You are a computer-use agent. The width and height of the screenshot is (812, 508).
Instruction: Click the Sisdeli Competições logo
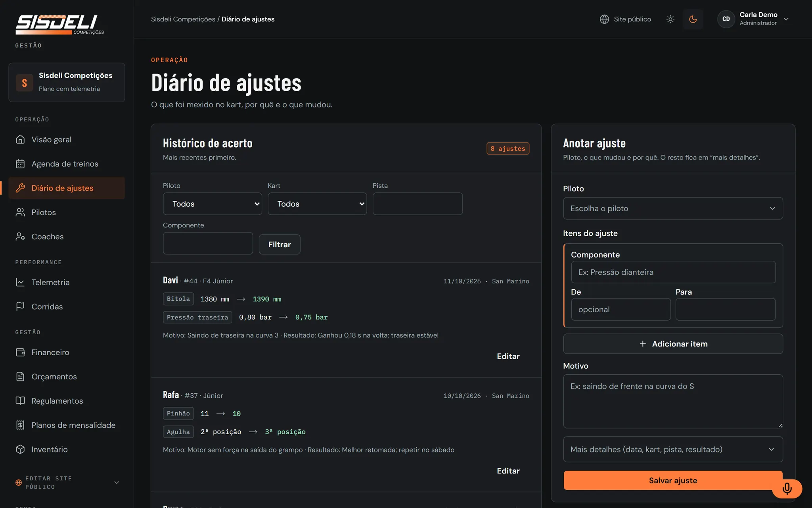(x=59, y=25)
